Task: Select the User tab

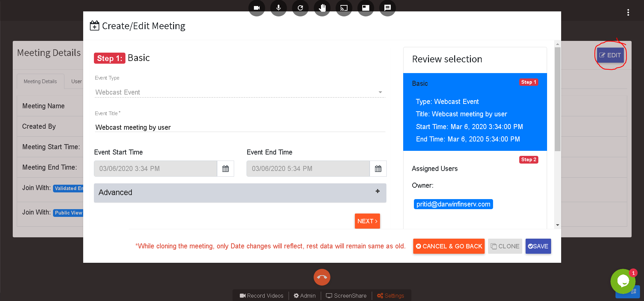Action: pos(76,81)
